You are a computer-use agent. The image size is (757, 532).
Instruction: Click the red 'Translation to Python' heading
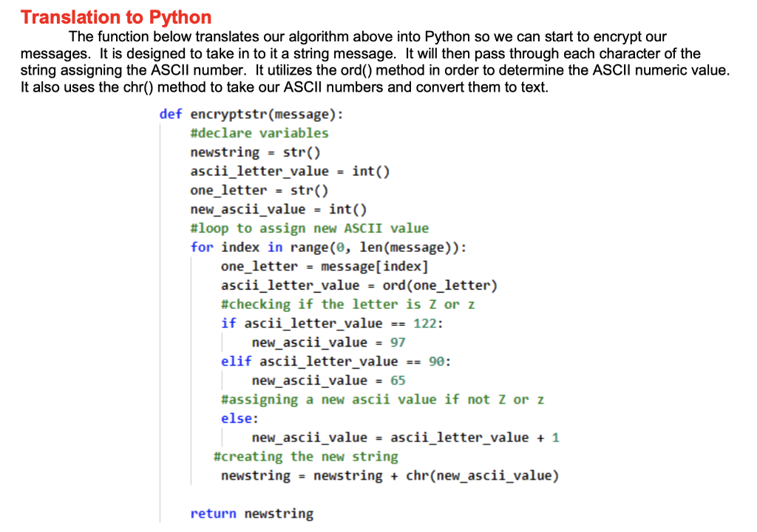click(x=116, y=17)
